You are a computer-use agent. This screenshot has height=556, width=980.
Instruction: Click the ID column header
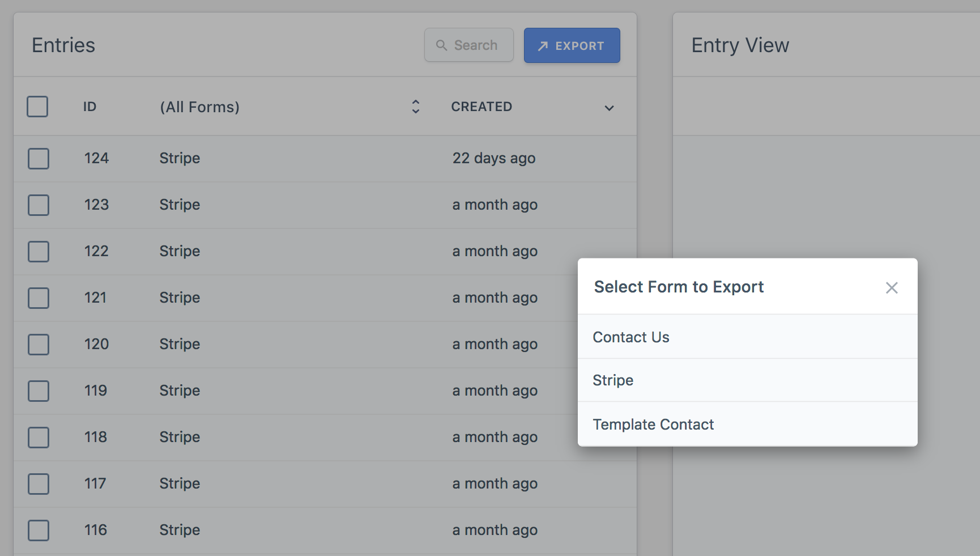pos(90,107)
